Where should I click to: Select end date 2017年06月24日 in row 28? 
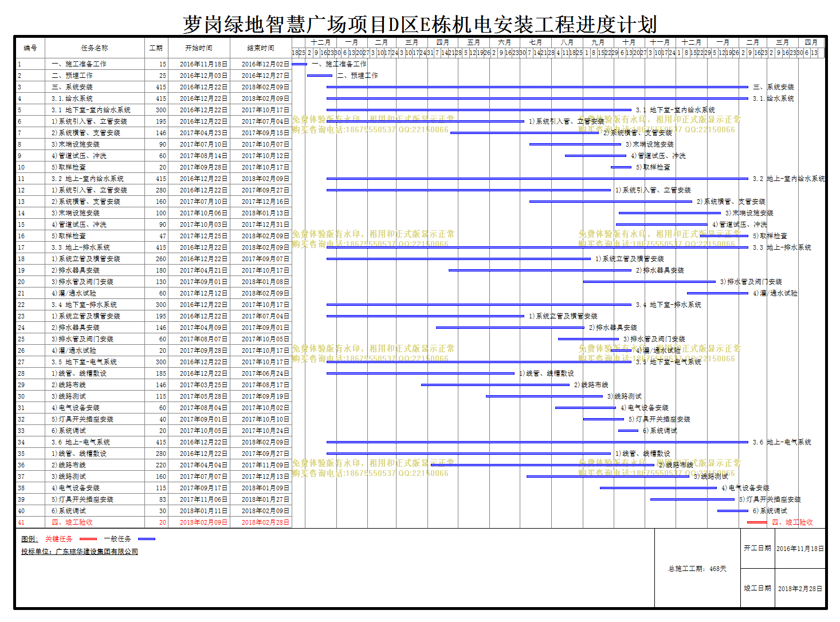(x=265, y=373)
